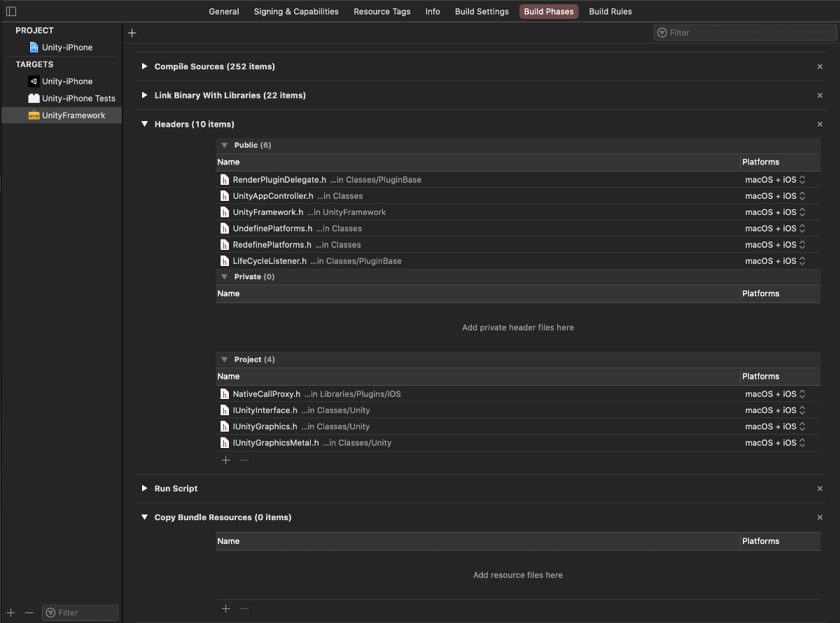The image size is (840, 623).
Task: Click the RenderPluginDelegate.h header file icon
Action: coord(225,180)
